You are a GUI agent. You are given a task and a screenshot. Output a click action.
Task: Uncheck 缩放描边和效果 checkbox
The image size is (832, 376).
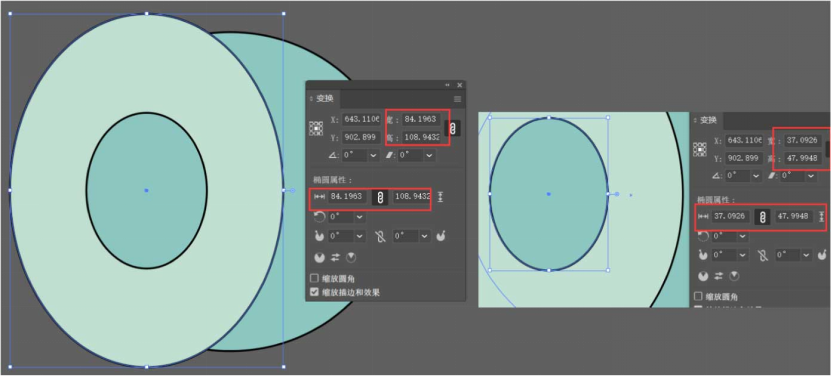point(314,292)
